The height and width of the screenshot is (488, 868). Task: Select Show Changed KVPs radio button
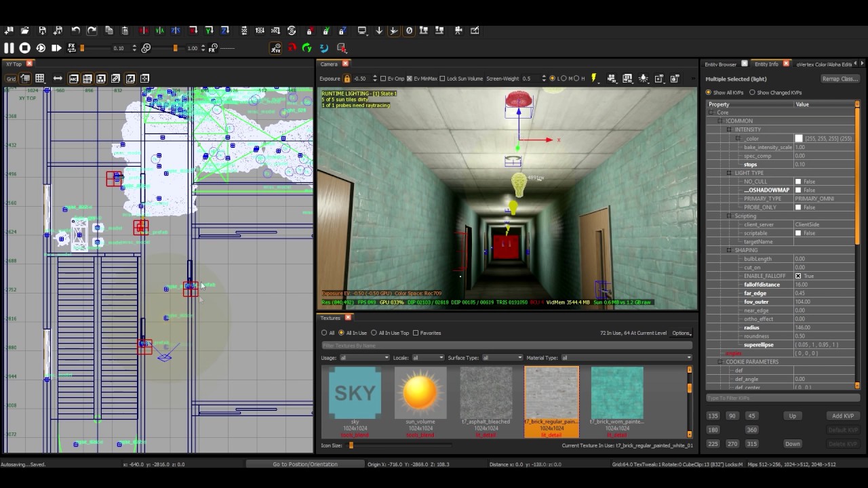[752, 93]
